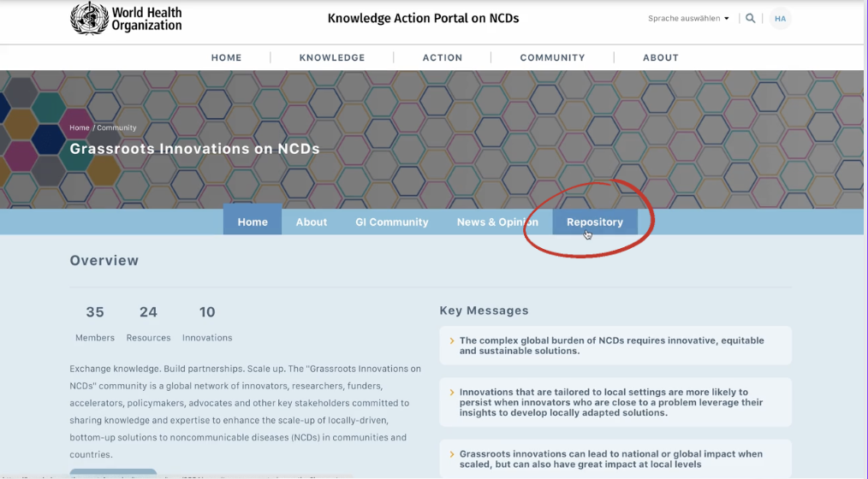Open the News & Opinion tab

coord(497,222)
